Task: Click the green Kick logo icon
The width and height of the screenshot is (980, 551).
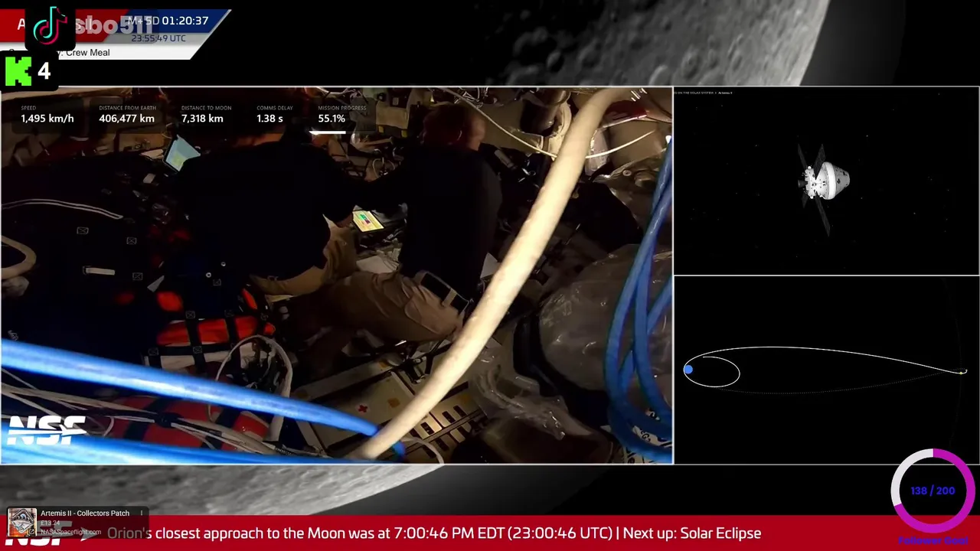Action: click(x=18, y=71)
